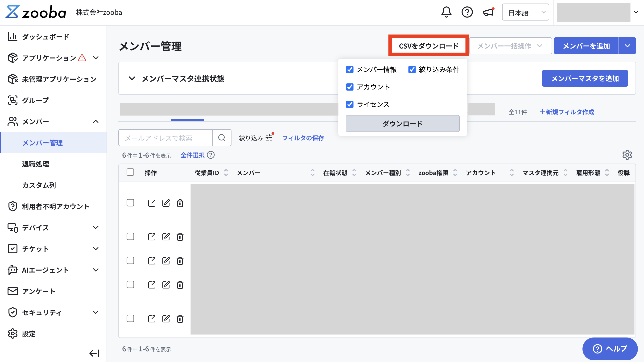Check the second row checkbox

(x=130, y=236)
